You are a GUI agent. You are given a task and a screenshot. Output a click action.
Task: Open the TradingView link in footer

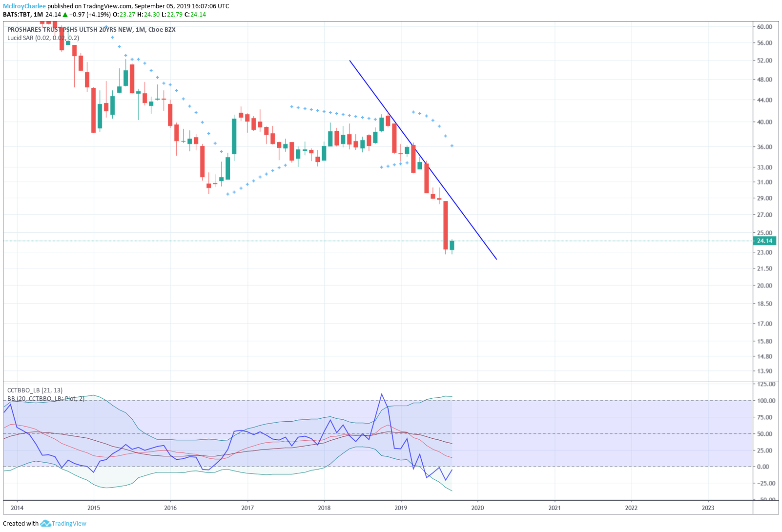coord(69,523)
